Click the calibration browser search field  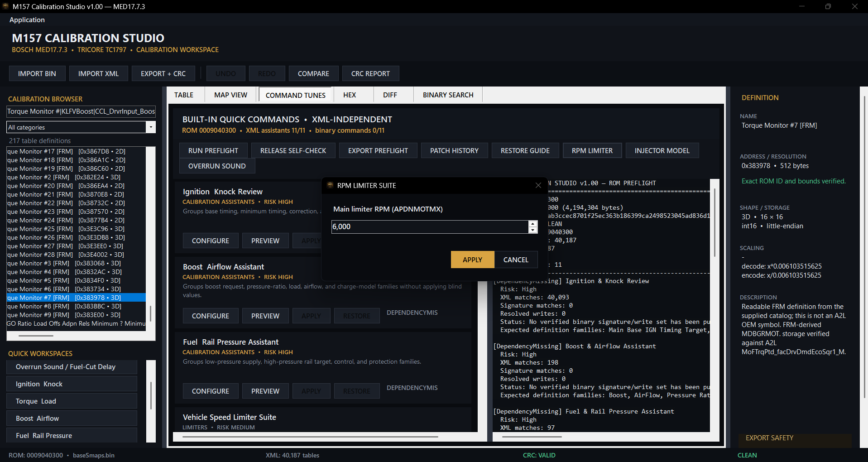[x=81, y=111]
